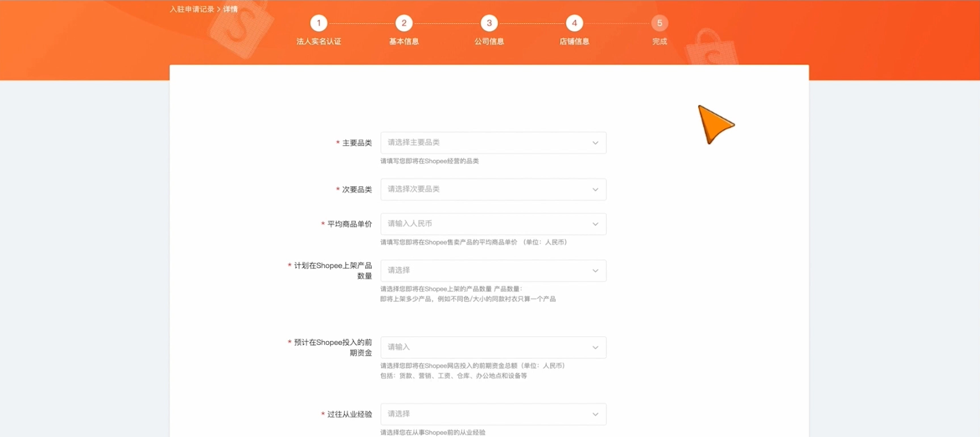This screenshot has width=980, height=437.
Task: Click the step 1 circle in progress bar
Action: [319, 23]
